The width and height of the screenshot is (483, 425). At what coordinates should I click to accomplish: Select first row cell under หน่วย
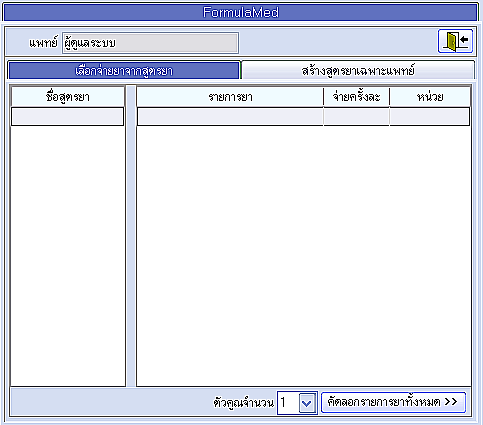click(430, 116)
